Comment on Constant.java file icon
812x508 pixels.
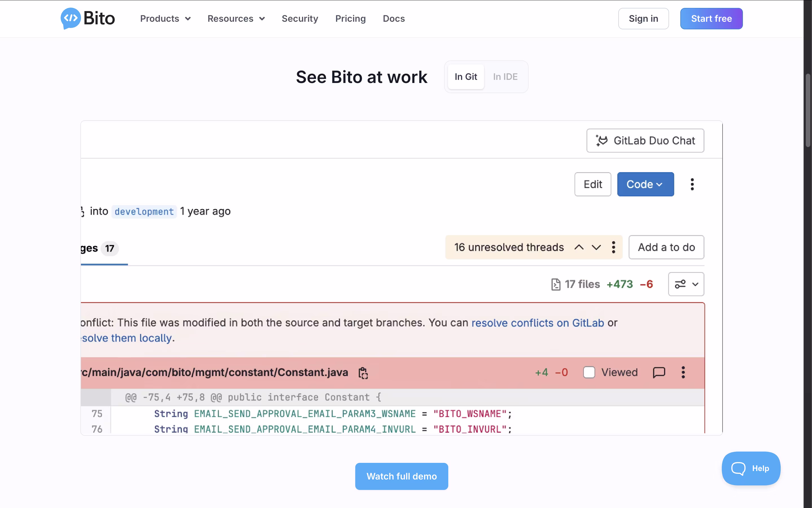pos(659,372)
